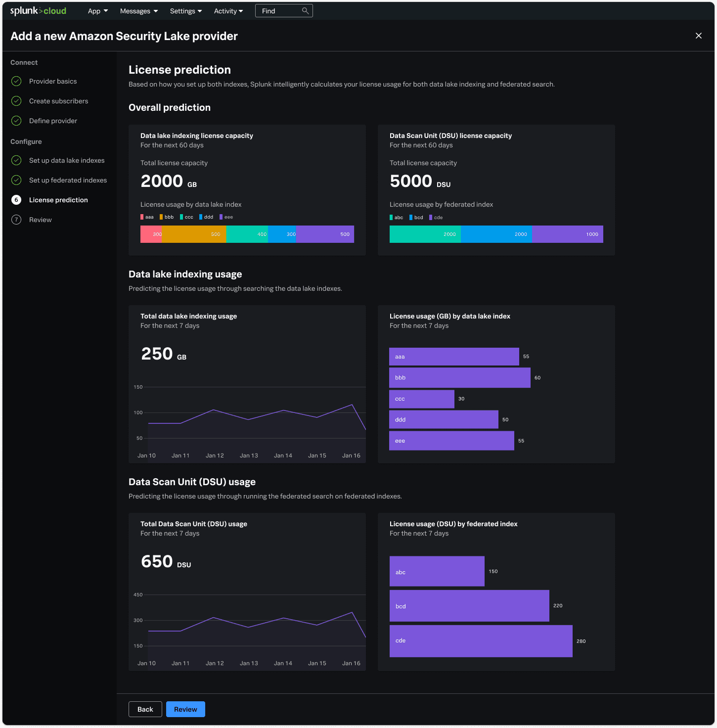Click the bcd legend color swatch
This screenshot has width=717, height=728.
[x=411, y=218]
